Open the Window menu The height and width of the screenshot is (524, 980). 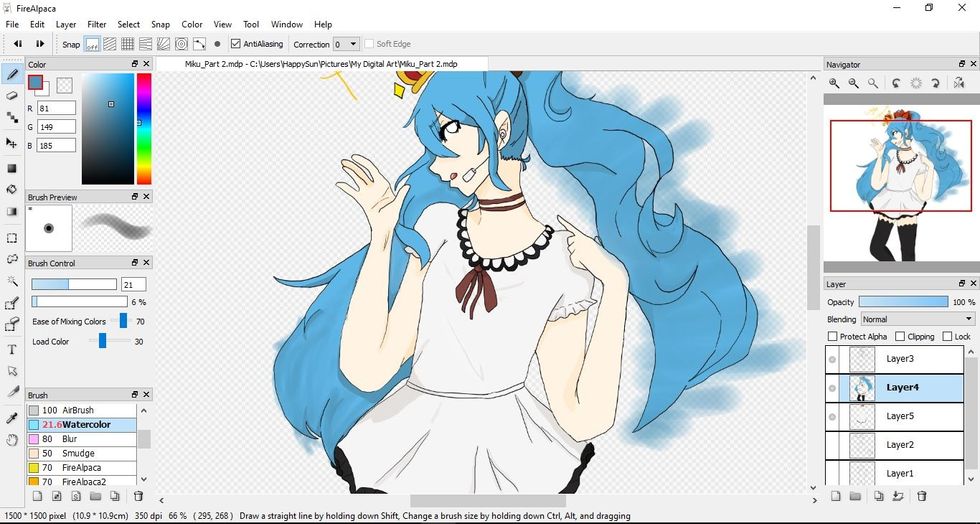coord(286,24)
